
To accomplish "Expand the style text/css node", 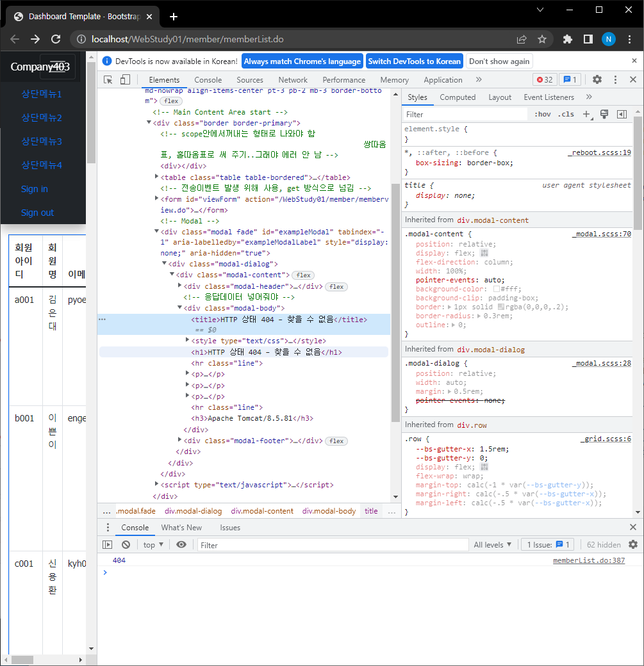I will 187,340.
